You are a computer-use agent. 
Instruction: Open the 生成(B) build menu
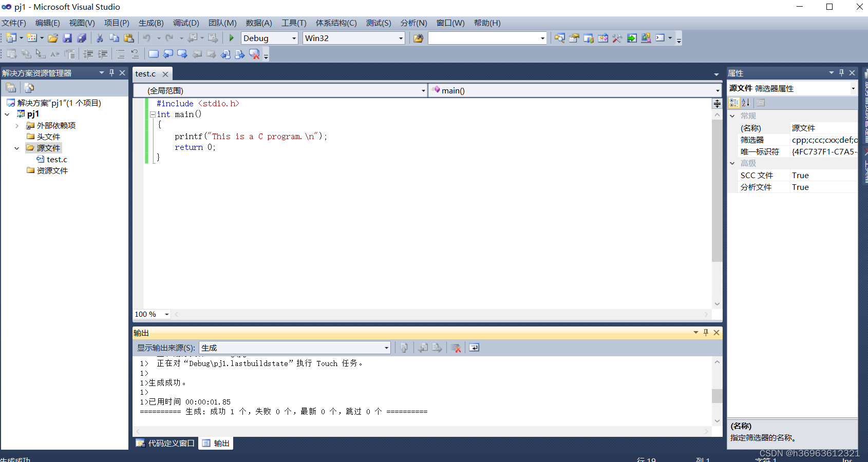(151, 23)
